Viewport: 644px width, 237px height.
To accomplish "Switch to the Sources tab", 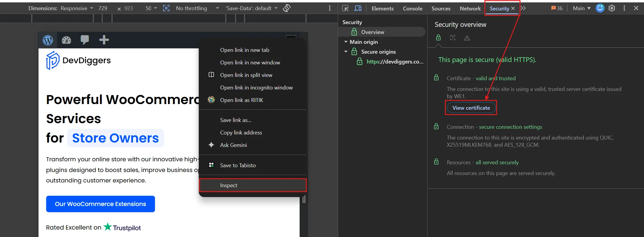I will click(441, 9).
